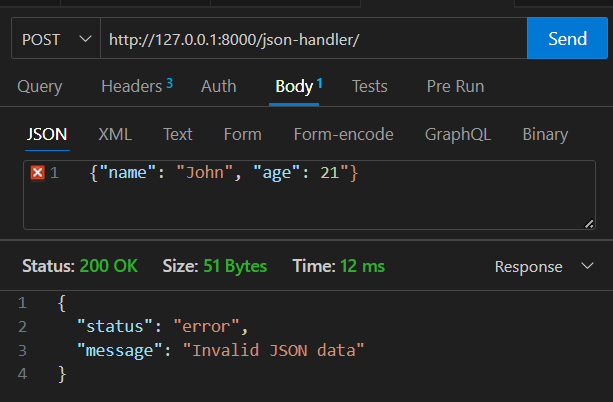Click the Send button
Screen dimensions: 613x402
click(567, 40)
